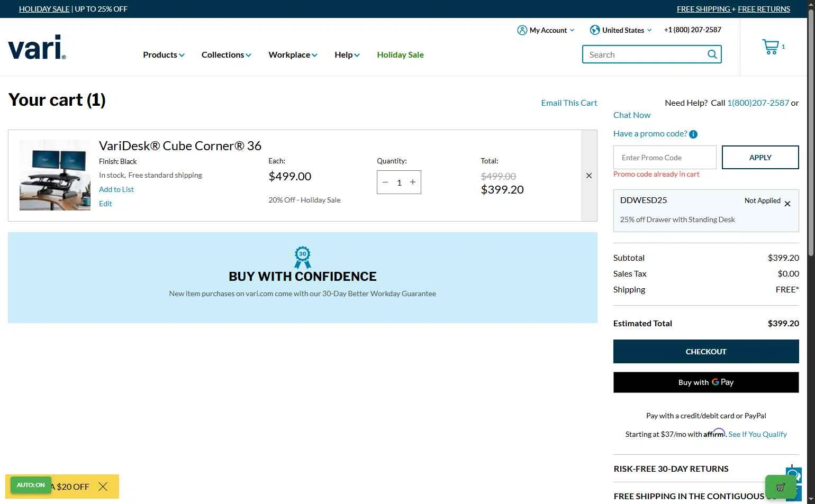This screenshot has height=504, width=815.
Task: Click Buy with G Pay button
Action: (706, 382)
